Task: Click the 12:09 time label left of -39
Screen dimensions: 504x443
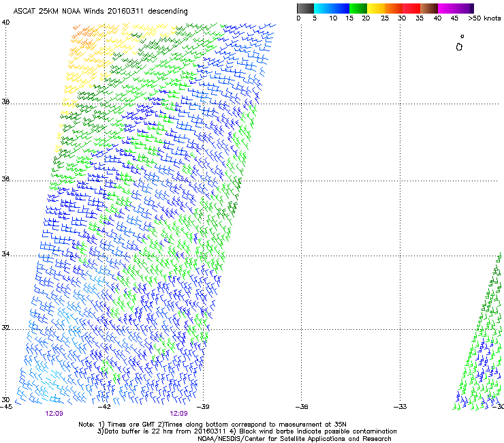Action: click(x=178, y=414)
